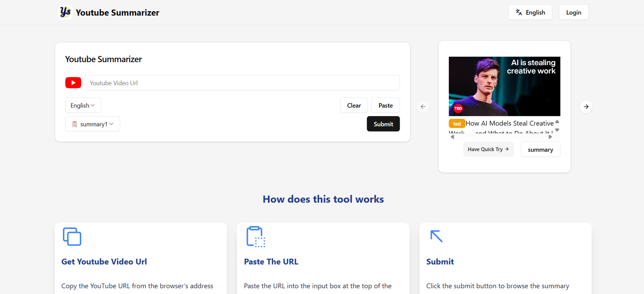Screen dimensions: 644x294
Task: Clear the URL field with Clear
Action: [x=354, y=105]
